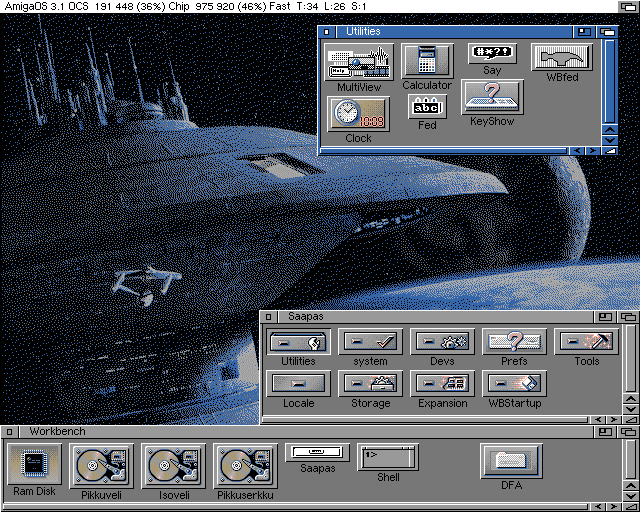This screenshot has width=640, height=512.
Task: Click the Workbench window up scroll arrow
Action: 631,486
